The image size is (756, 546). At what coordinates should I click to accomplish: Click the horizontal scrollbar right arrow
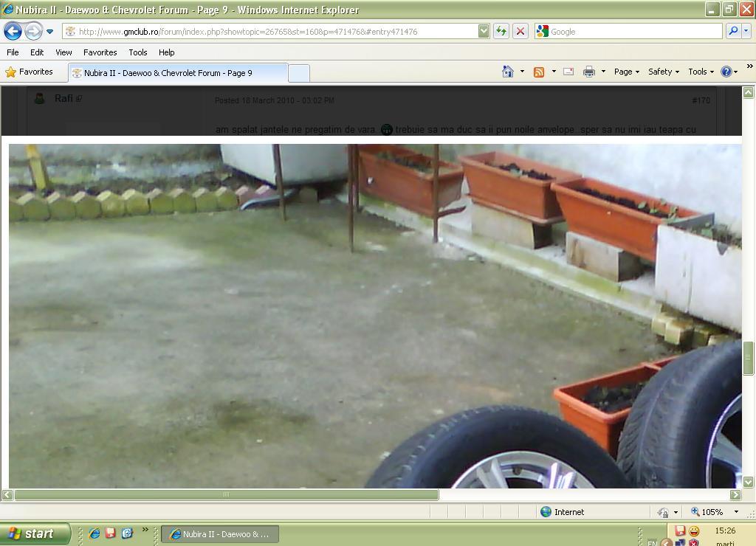click(735, 494)
